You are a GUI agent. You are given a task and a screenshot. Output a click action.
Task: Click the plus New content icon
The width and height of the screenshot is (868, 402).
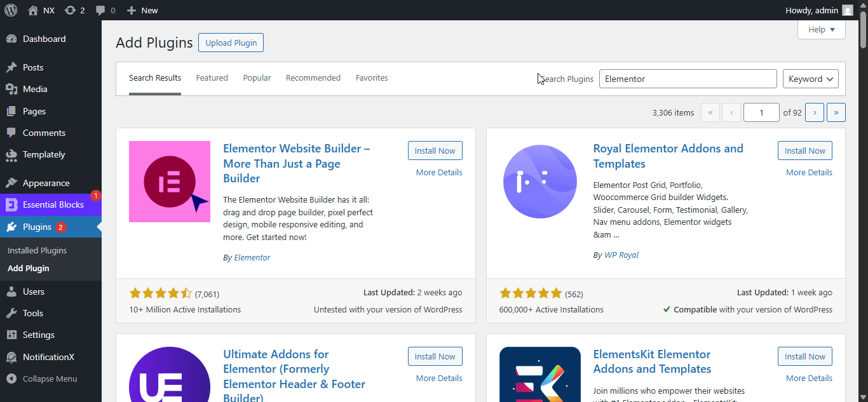coord(132,10)
